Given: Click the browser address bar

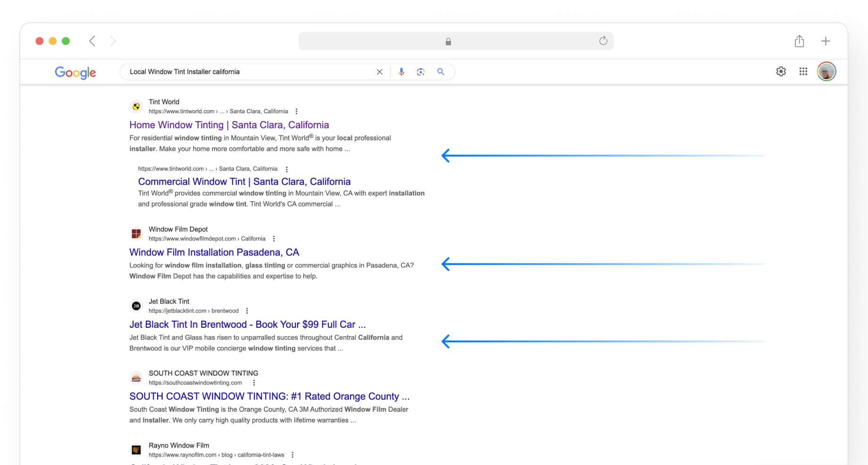Looking at the screenshot, I should tap(456, 41).
